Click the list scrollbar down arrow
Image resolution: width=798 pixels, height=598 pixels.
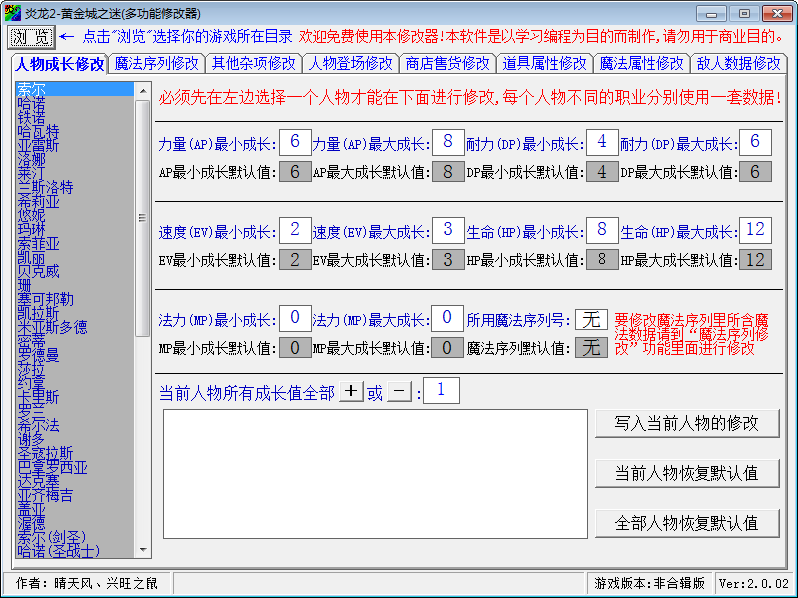pos(143,550)
